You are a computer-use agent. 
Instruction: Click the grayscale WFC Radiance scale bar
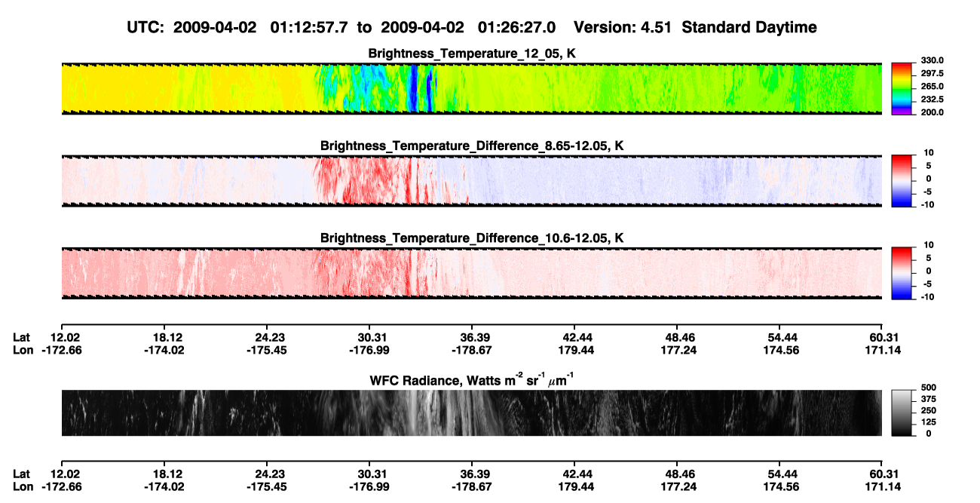pyautogui.click(x=902, y=413)
